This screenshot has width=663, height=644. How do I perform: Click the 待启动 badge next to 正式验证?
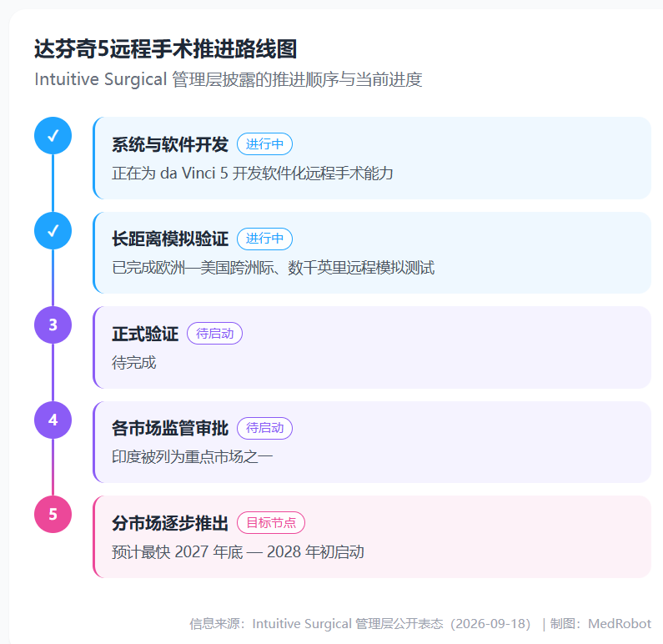coord(215,334)
